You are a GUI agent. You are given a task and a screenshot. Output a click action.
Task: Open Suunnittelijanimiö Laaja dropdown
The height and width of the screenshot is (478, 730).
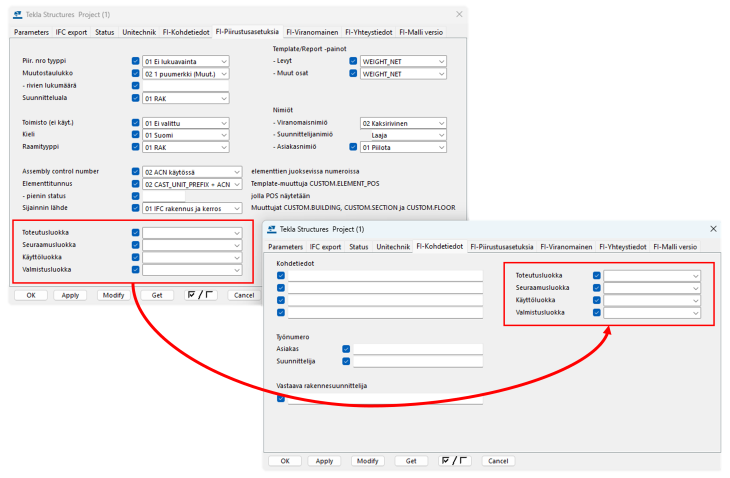click(403, 135)
